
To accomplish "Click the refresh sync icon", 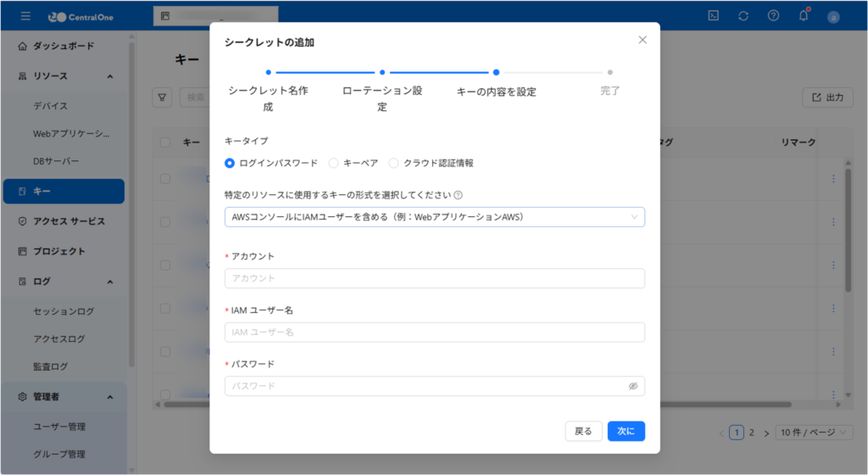I will (x=743, y=15).
